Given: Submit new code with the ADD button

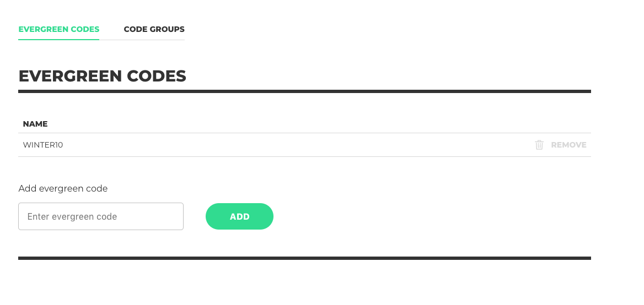Looking at the screenshot, I should coord(239,216).
